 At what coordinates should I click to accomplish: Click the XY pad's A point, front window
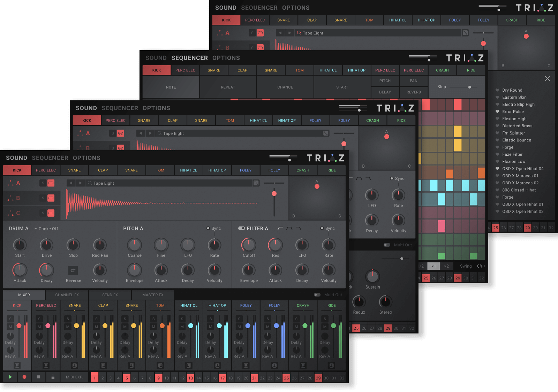[x=317, y=186]
